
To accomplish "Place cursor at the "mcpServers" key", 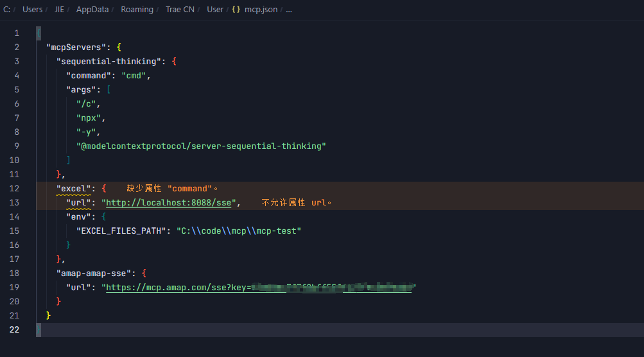I will pos(76,48).
